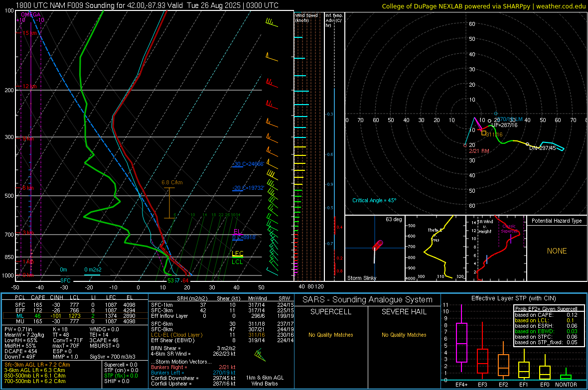Select the Storm Slinky panel label

point(361,278)
